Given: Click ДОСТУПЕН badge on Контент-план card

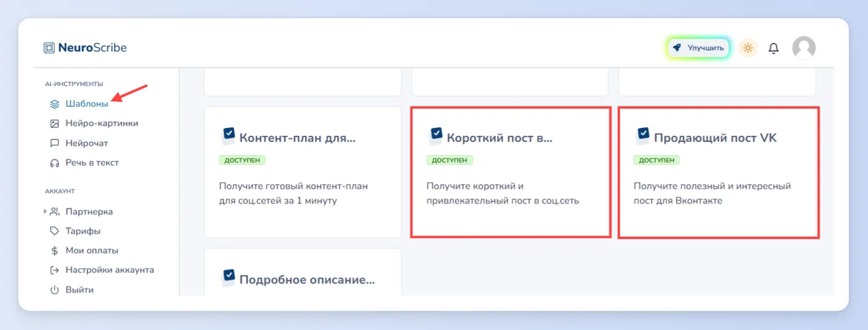Looking at the screenshot, I should tap(242, 160).
